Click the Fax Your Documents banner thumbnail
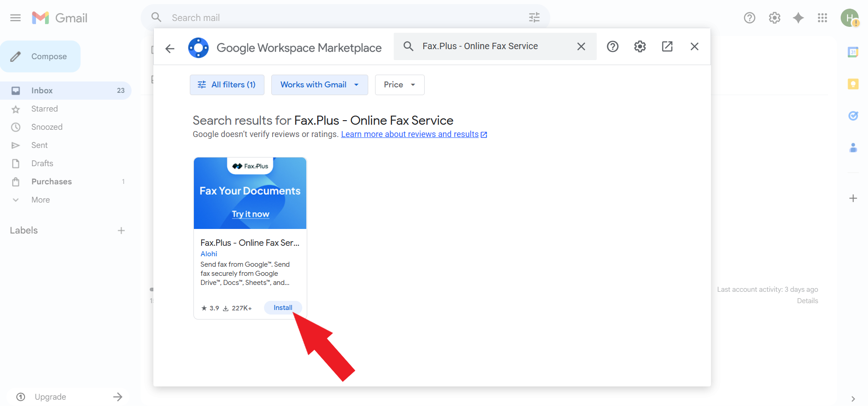Image resolution: width=868 pixels, height=406 pixels. click(x=250, y=193)
